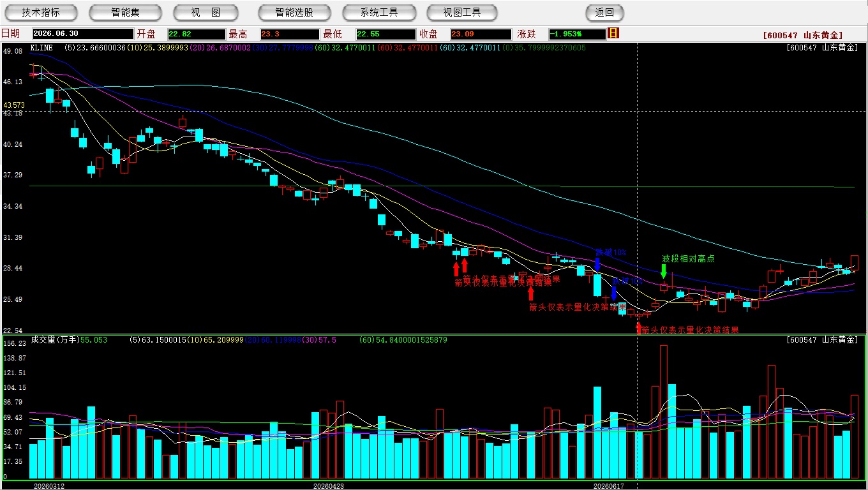The height and width of the screenshot is (490, 868).
Task: Click the 涨跌 value -1.953%
Action: (x=576, y=34)
